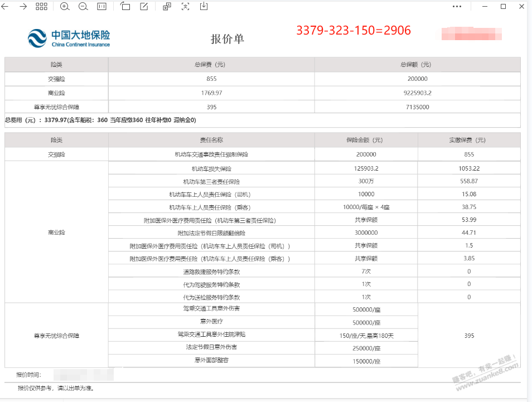Open the more options ellipsis menu

(457, 7)
